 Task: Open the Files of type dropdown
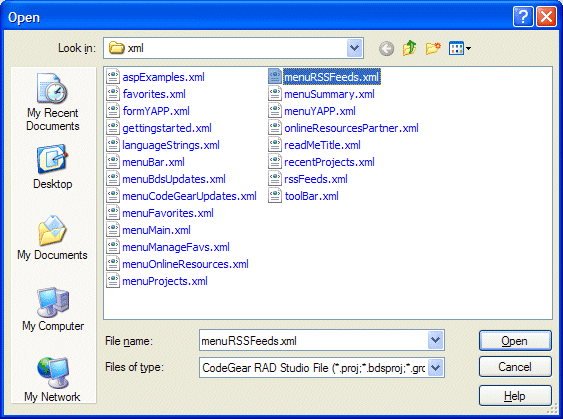[436, 367]
